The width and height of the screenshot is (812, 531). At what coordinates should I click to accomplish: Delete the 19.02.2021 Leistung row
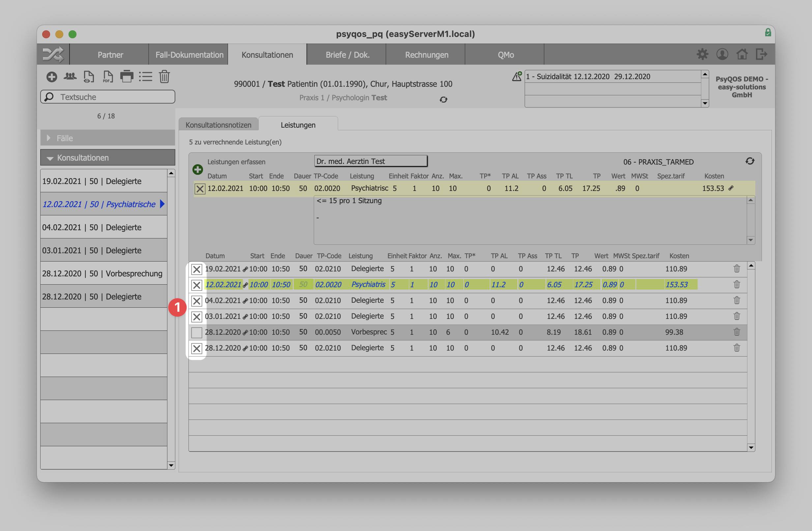(x=737, y=269)
